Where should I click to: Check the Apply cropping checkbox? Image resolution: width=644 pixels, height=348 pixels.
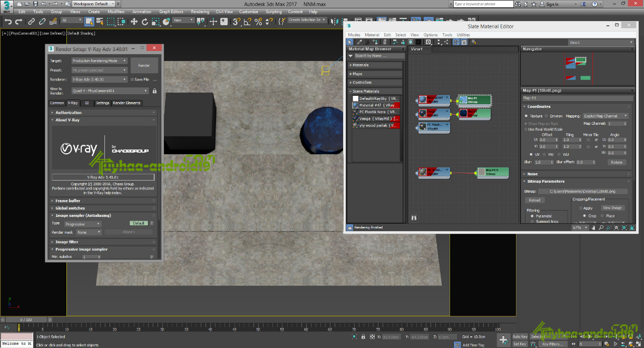click(x=581, y=208)
